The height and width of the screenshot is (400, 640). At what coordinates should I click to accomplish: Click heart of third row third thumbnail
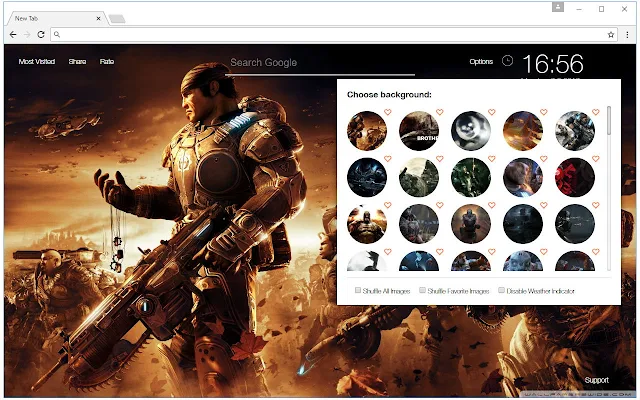coord(491,205)
